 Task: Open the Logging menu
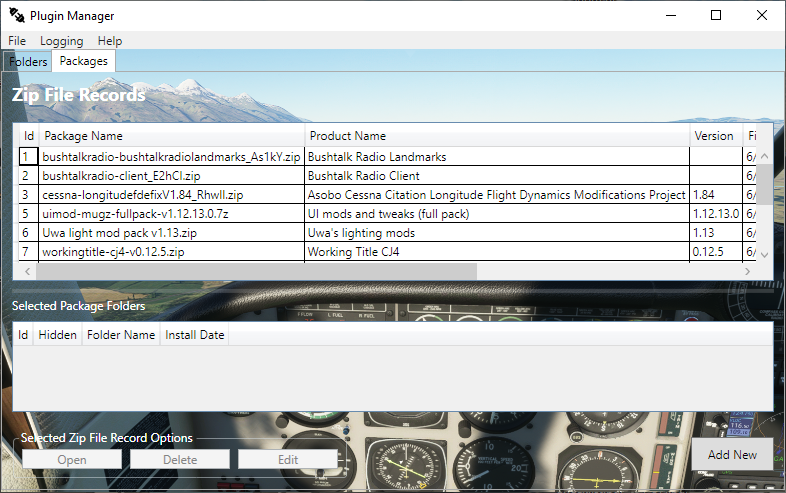click(62, 41)
